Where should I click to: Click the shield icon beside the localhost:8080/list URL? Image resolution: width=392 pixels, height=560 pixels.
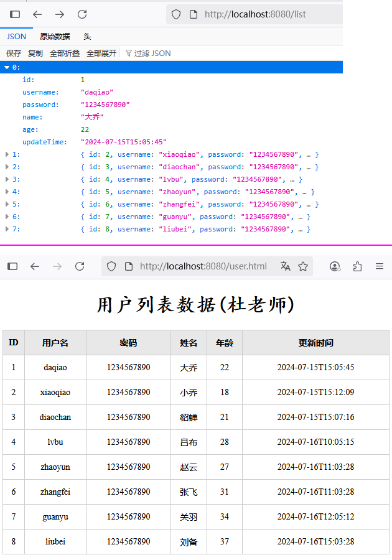click(x=176, y=14)
